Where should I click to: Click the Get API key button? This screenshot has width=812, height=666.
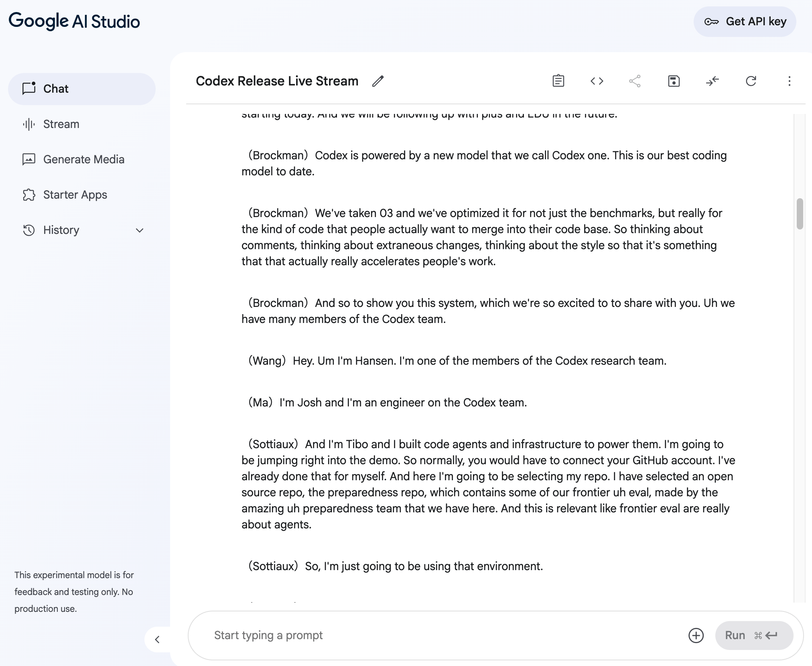pos(745,22)
